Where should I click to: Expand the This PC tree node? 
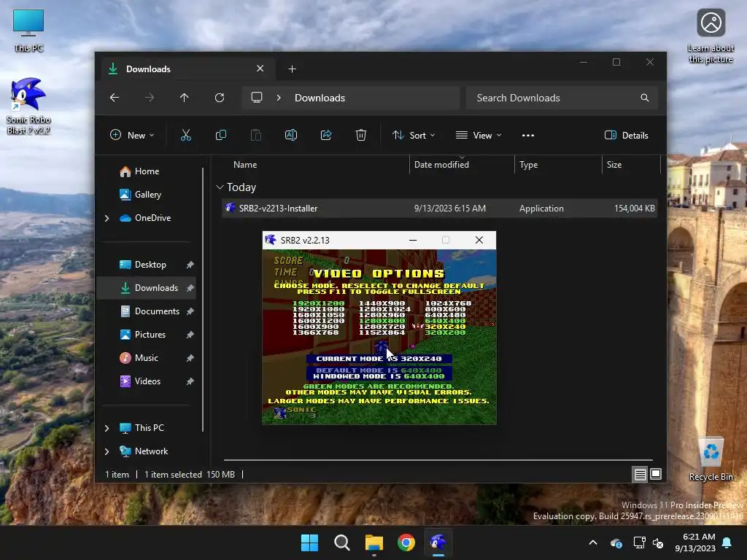tap(107, 428)
